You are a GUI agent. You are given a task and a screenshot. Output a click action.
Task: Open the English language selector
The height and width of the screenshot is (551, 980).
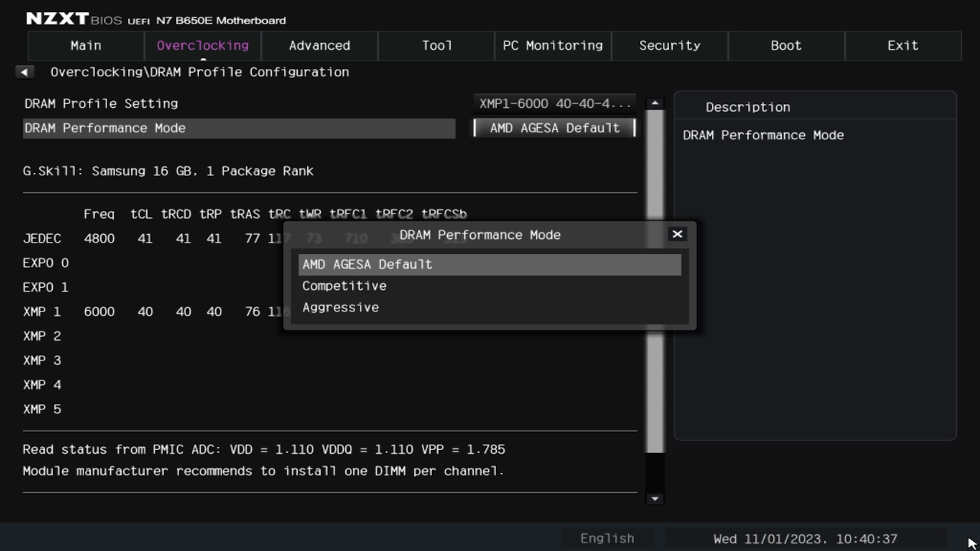(607, 539)
